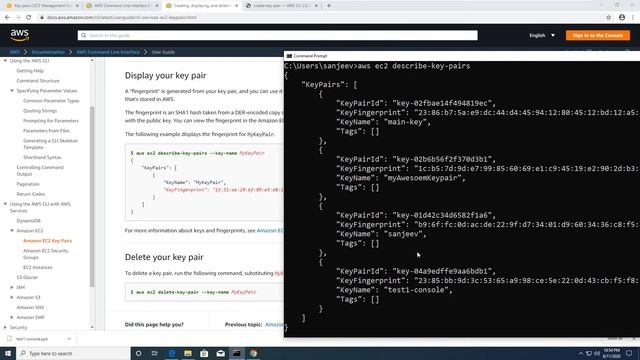Switch to the create-key-pair AWS CLI tab
The height and width of the screenshot is (360, 640).
click(x=282, y=6)
